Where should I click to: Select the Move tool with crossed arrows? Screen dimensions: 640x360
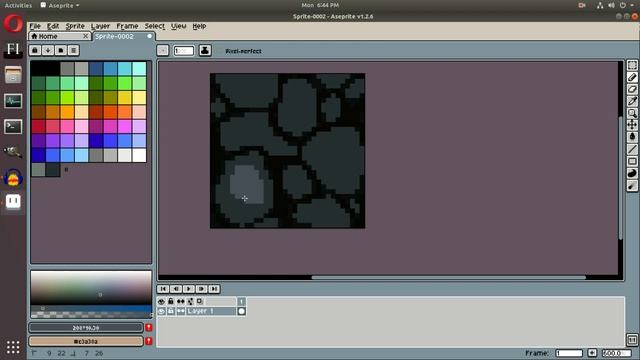[632, 125]
